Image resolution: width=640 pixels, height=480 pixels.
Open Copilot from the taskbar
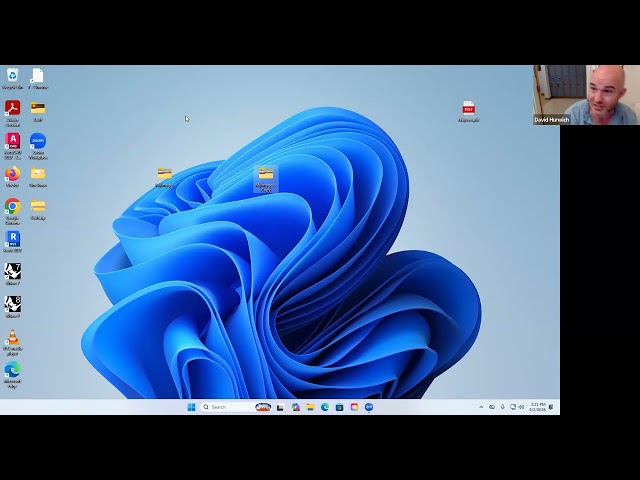click(x=296, y=407)
